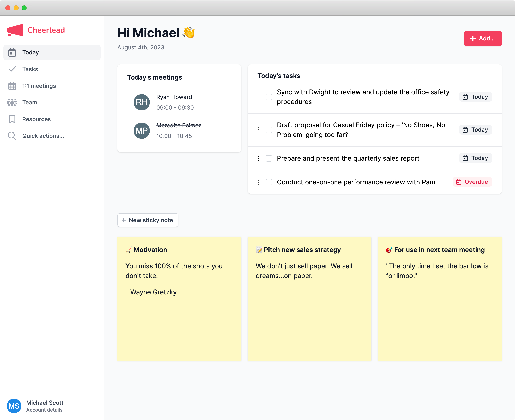This screenshot has width=515, height=420.
Task: Click the Team people icon
Action: tap(12, 103)
